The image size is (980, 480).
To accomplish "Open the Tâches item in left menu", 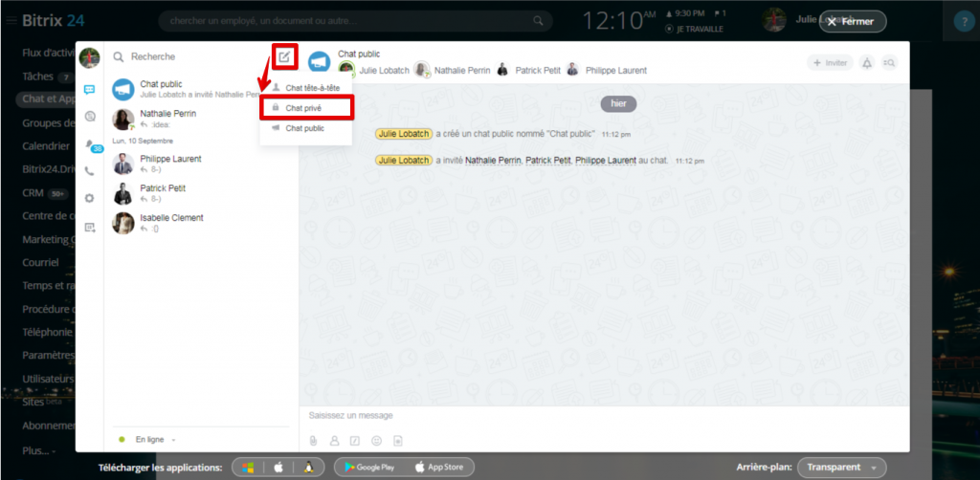I will pyautogui.click(x=36, y=76).
